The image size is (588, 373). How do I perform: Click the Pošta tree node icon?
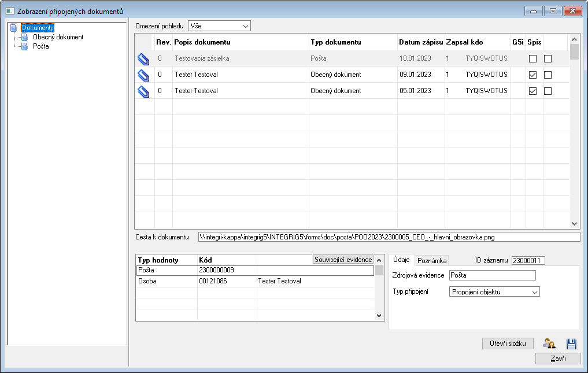pos(25,46)
